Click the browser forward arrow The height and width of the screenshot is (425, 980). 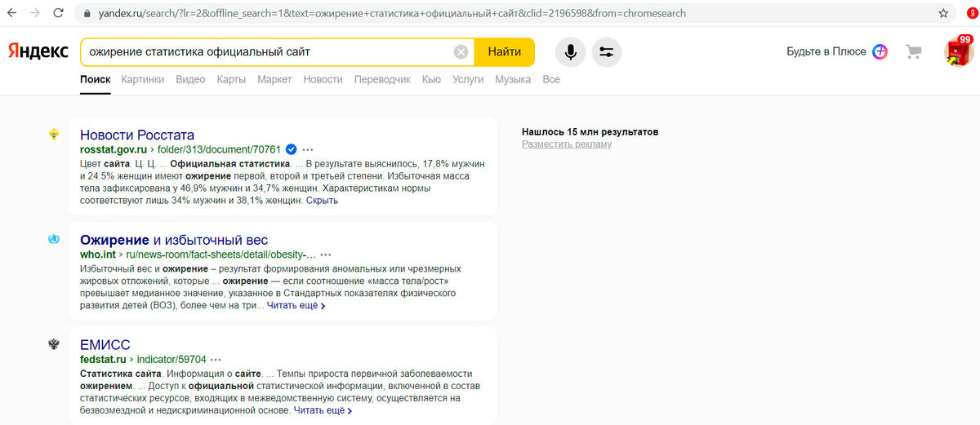[37, 14]
